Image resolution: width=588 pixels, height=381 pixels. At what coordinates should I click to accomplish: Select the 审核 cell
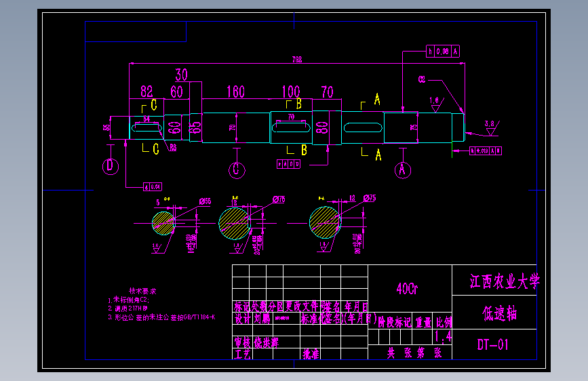point(242,342)
